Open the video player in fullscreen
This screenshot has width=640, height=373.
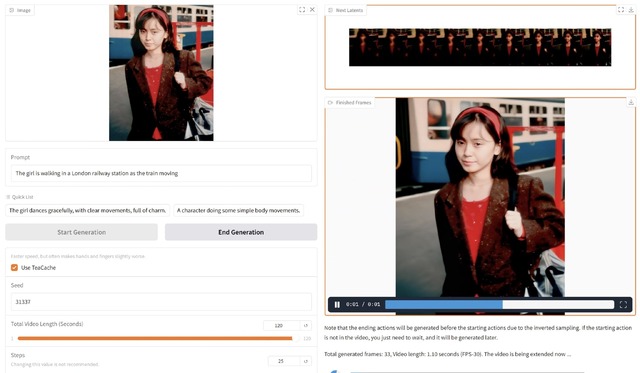(x=623, y=304)
